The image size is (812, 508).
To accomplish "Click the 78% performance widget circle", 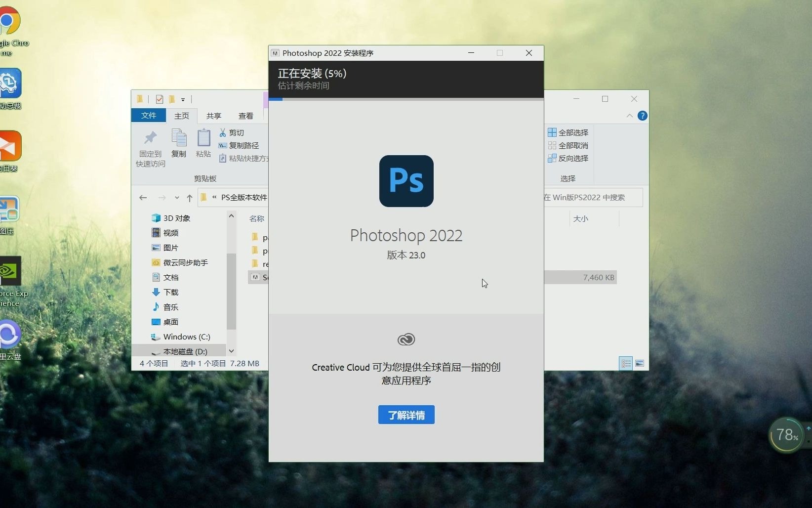I will [787, 435].
